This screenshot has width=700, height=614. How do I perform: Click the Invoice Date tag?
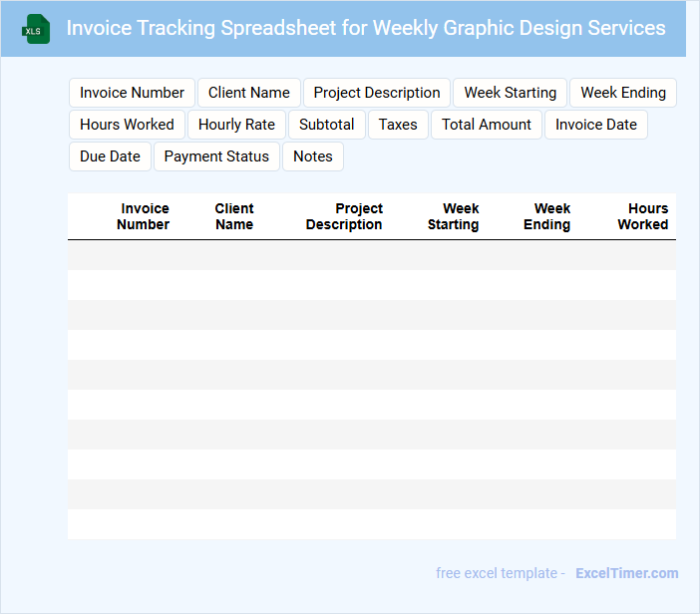[x=596, y=125]
